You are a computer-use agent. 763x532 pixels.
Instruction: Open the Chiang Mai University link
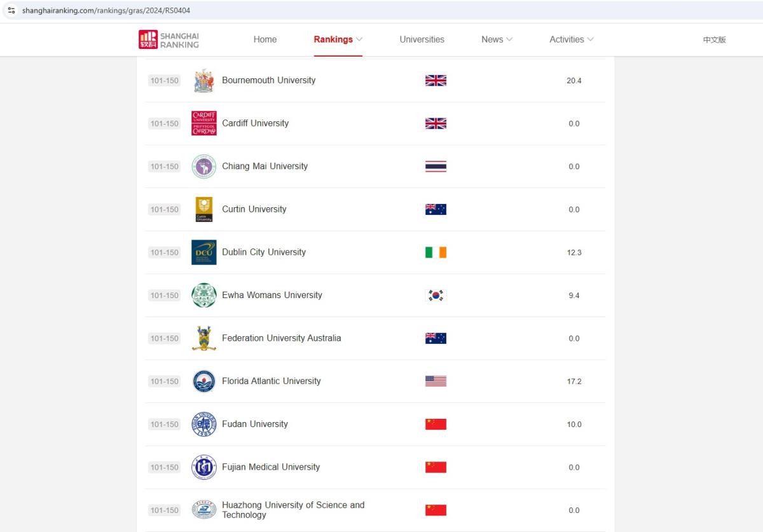coord(265,167)
